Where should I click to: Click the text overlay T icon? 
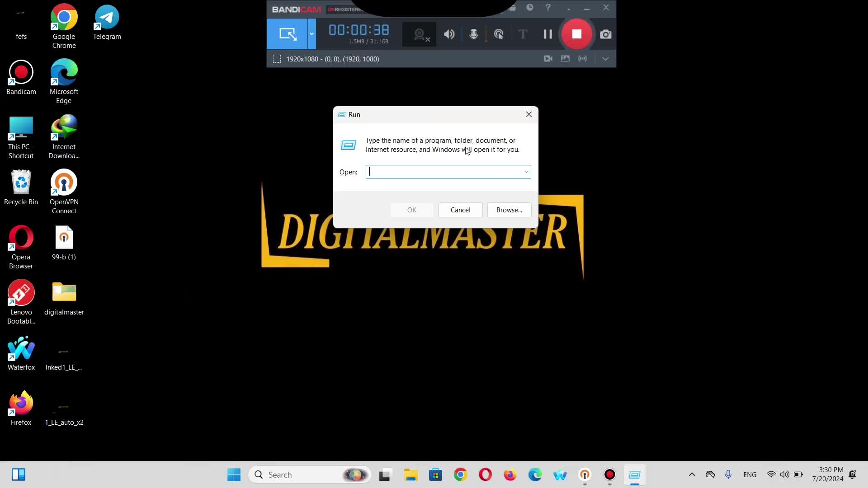(x=523, y=34)
